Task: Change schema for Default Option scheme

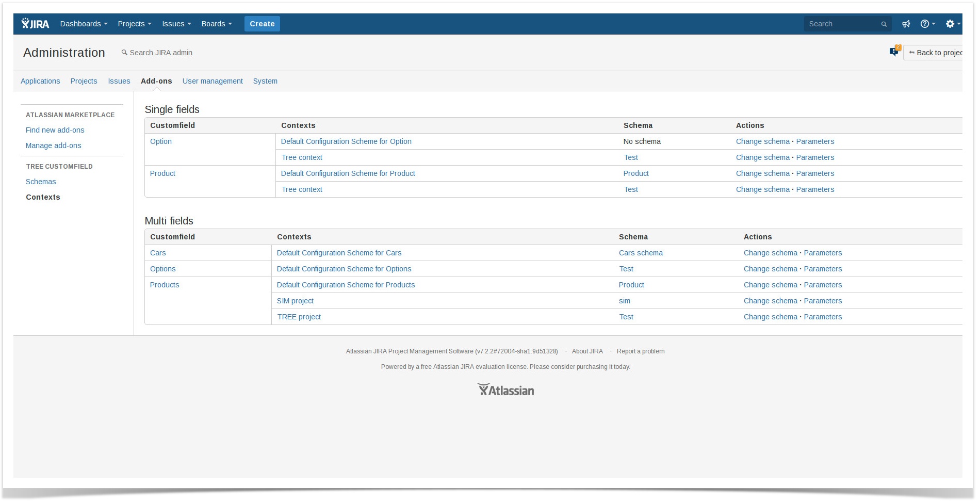Action: click(x=762, y=141)
